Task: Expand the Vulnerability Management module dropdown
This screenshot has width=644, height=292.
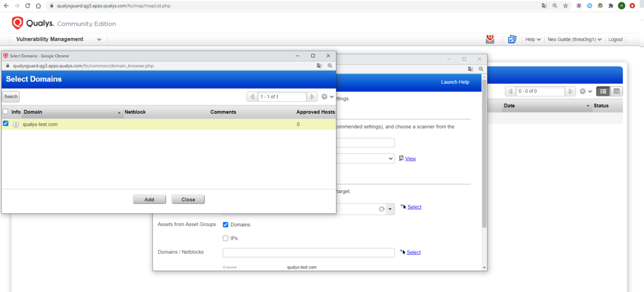Action: click(x=99, y=39)
